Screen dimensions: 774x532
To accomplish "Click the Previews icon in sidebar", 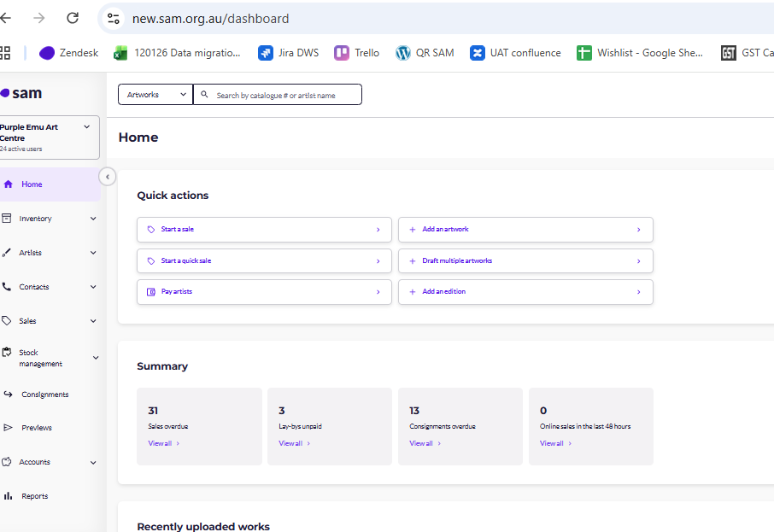I will pos(8,428).
